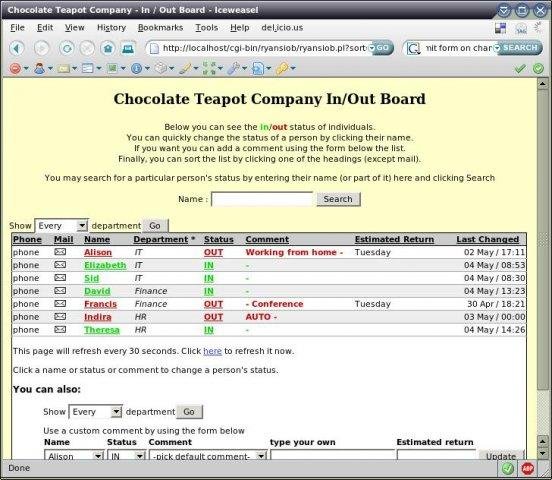The width and height of the screenshot is (552, 480).
Task: Click in the Name search input field
Action: point(262,199)
